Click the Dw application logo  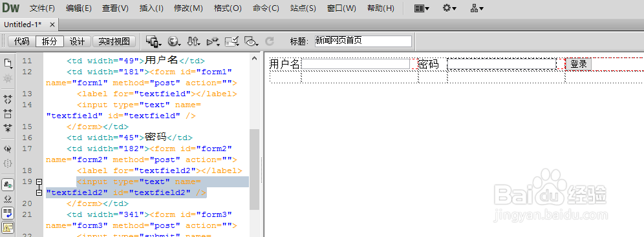pos(11,8)
